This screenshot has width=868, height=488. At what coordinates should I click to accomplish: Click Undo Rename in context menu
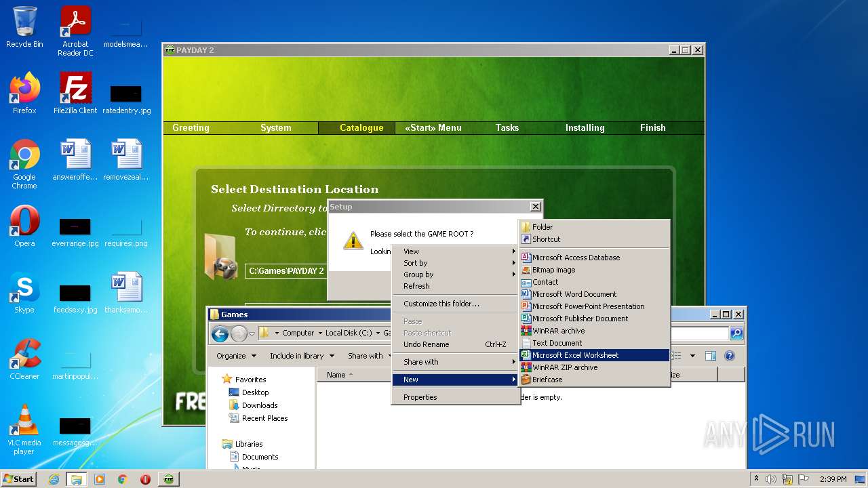[x=456, y=344]
